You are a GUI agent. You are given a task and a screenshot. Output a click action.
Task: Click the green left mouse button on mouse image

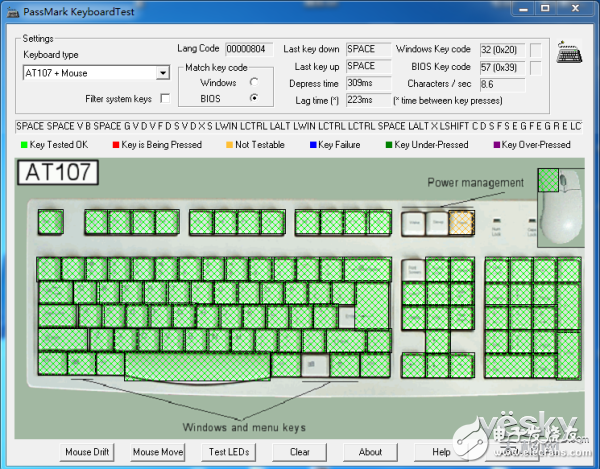tap(548, 180)
